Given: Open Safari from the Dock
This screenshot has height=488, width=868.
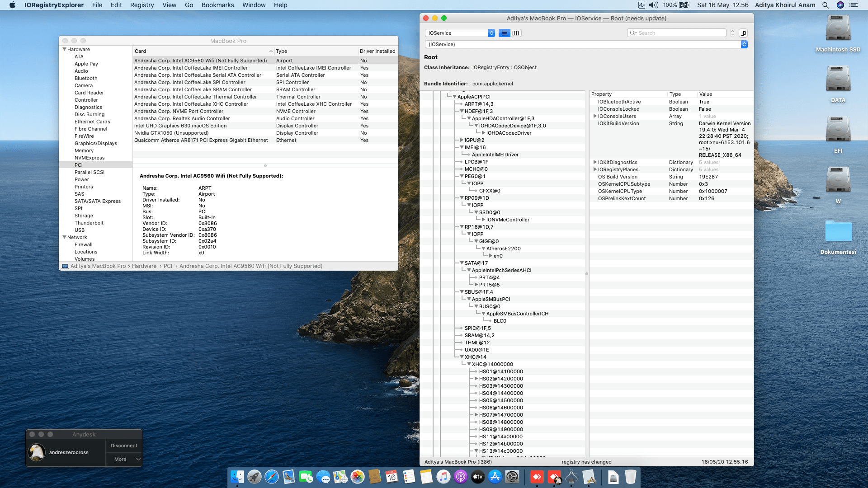Looking at the screenshot, I should point(272,477).
